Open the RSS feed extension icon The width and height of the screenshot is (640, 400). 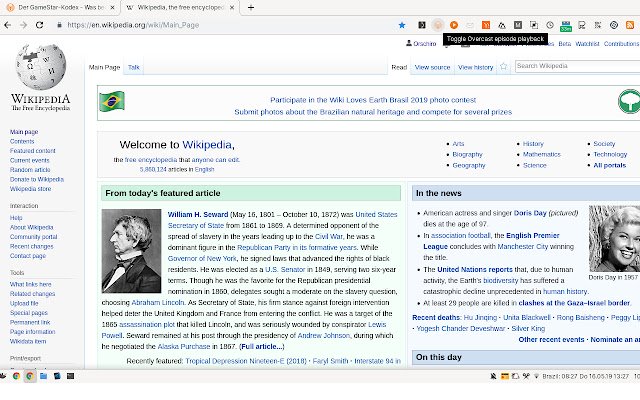click(629, 25)
